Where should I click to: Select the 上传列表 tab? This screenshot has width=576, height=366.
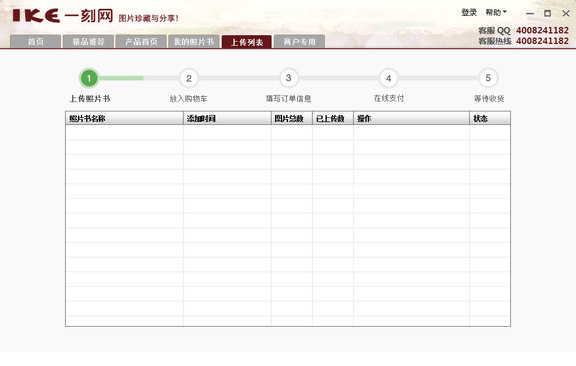click(247, 42)
